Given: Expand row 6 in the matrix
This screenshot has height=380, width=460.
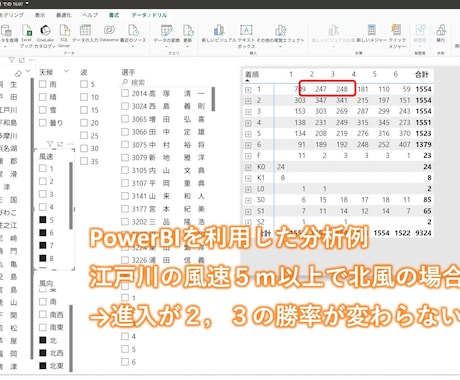Looking at the screenshot, I should (x=248, y=145).
